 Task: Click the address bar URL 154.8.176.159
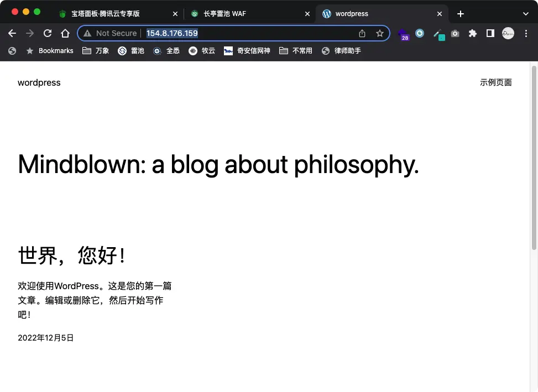(172, 33)
